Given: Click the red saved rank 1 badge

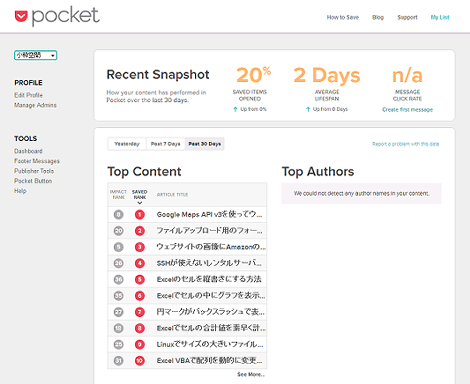Looking at the screenshot, I should [140, 214].
